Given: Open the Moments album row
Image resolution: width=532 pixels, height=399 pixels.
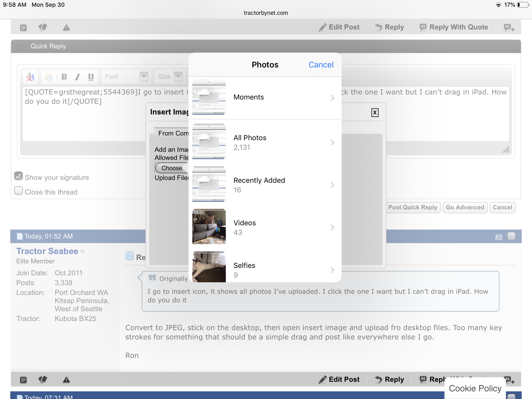Looking at the screenshot, I should (x=265, y=97).
